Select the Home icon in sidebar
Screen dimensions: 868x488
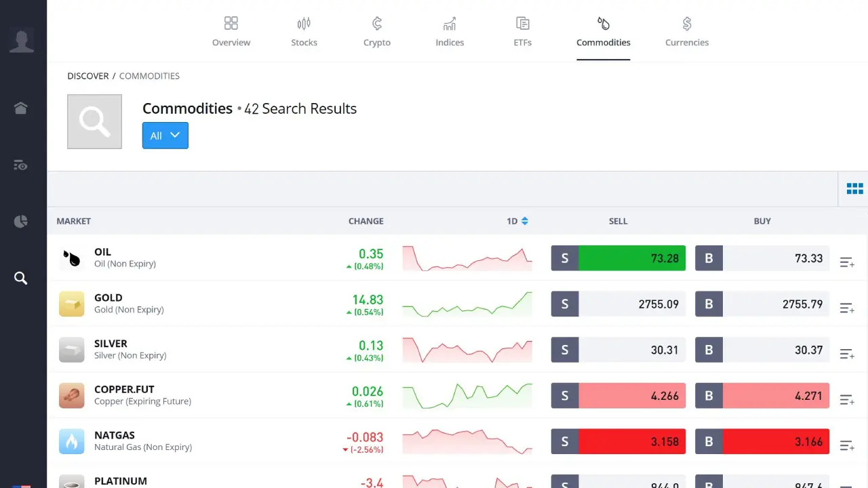click(20, 108)
